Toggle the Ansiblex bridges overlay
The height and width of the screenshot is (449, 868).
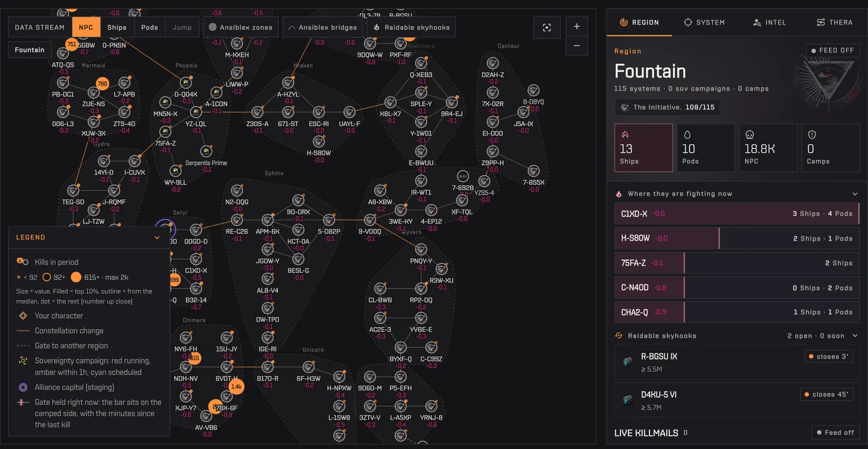323,27
